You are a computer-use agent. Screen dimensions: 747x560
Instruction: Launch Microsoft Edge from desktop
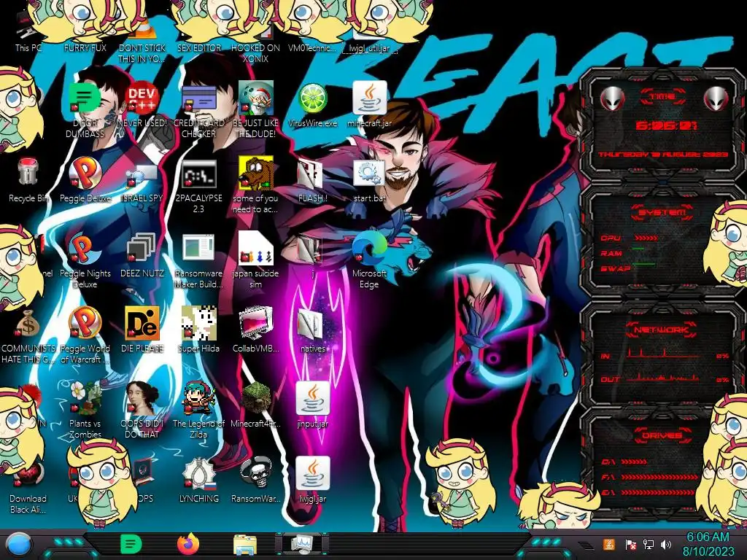click(x=369, y=248)
